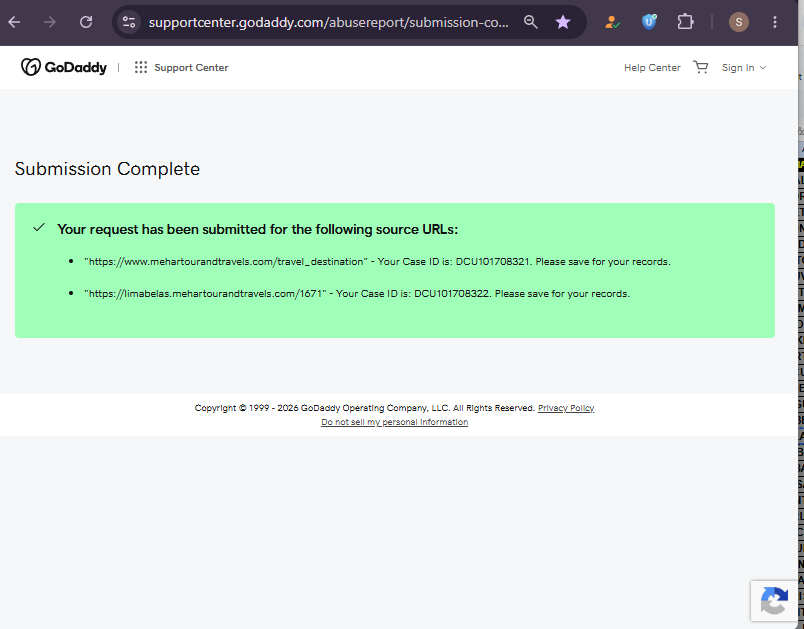Open the orange person extension icon

pos(612,22)
